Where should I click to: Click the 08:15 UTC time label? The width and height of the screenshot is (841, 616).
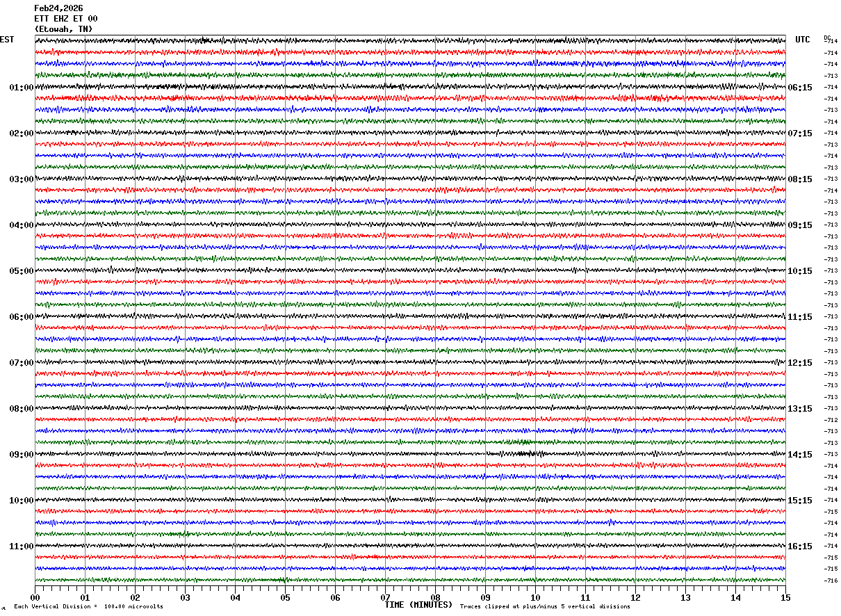pyautogui.click(x=800, y=179)
